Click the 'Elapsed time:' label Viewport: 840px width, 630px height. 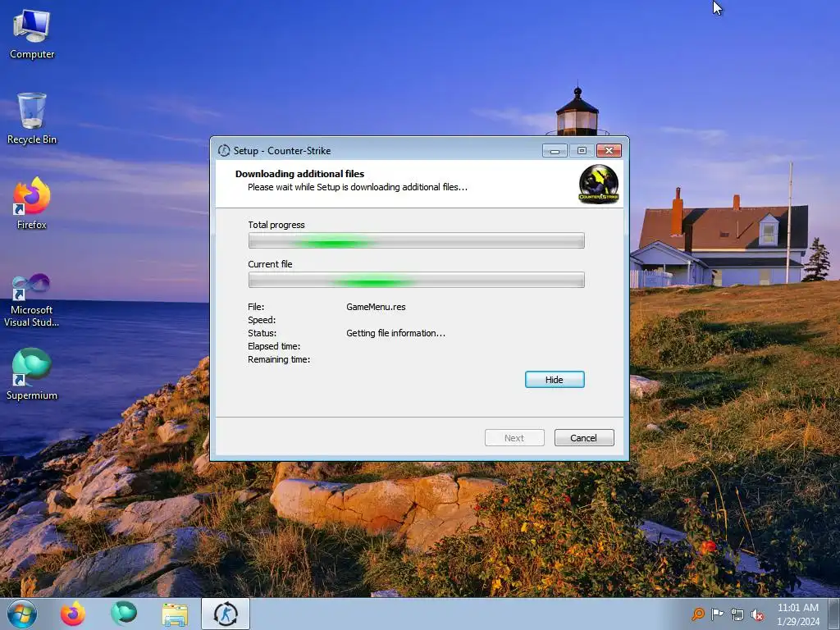click(x=274, y=346)
